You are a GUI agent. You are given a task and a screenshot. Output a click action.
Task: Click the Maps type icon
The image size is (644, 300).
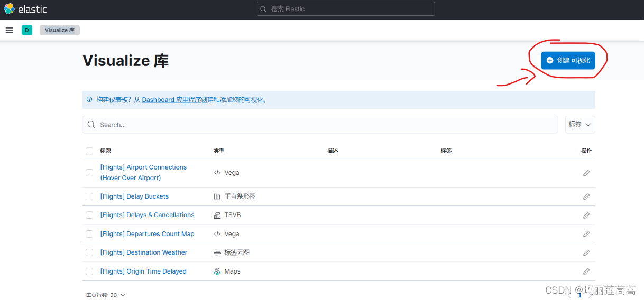[x=217, y=271]
